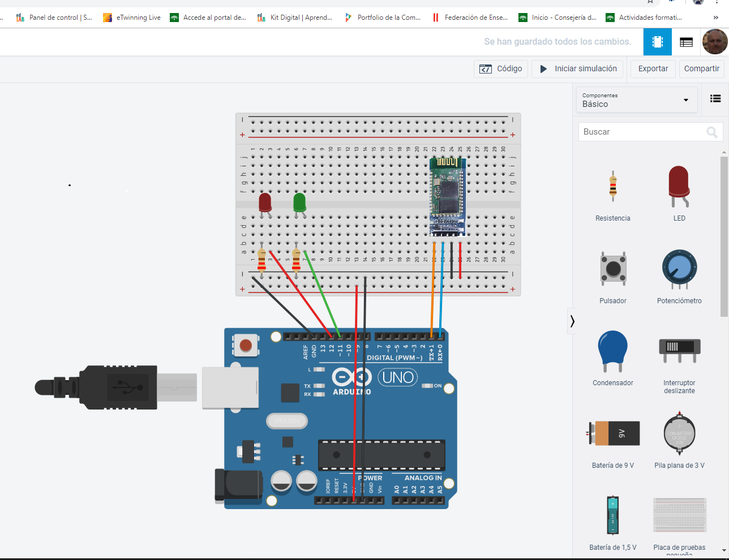
Task: Select Bluetooth module on breadboard
Action: click(x=447, y=196)
